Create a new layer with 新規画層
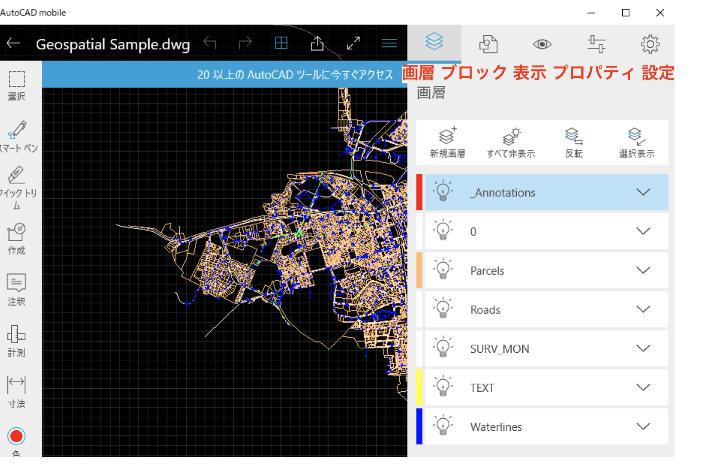 448,142
